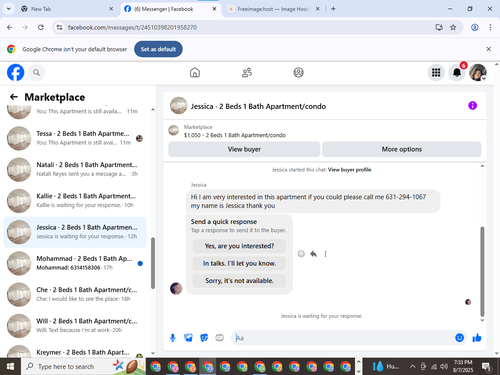This screenshot has width=500, height=375.
Task: Open the Facebook menu grid icon
Action: 436,72
